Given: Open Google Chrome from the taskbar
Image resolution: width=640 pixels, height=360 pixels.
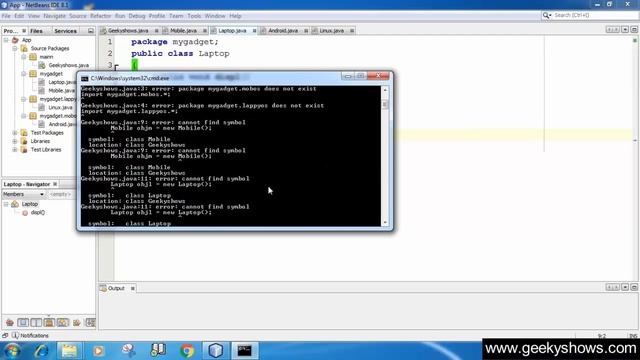Looking at the screenshot, I should pos(187,351).
